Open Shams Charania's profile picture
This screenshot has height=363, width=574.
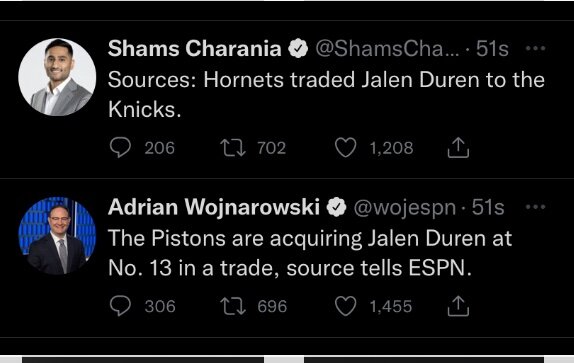tap(57, 77)
